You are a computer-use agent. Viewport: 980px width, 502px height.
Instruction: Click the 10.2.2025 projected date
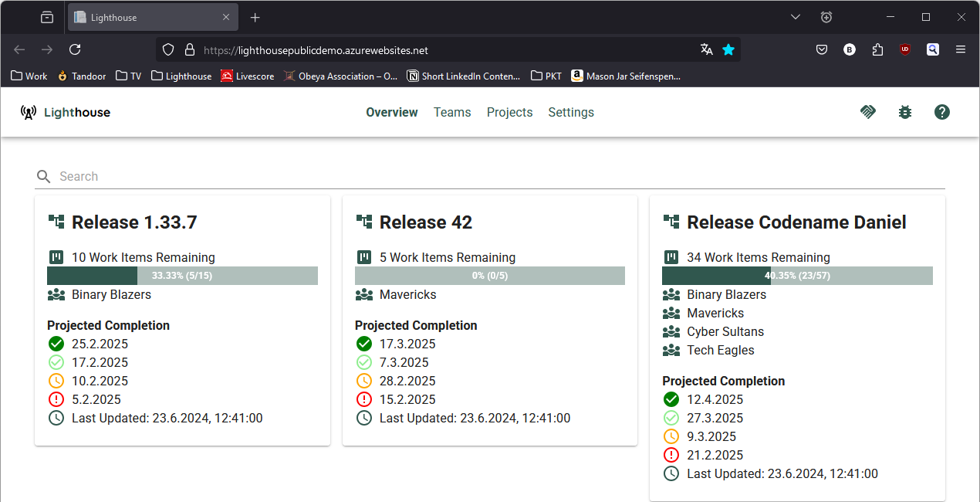point(100,381)
